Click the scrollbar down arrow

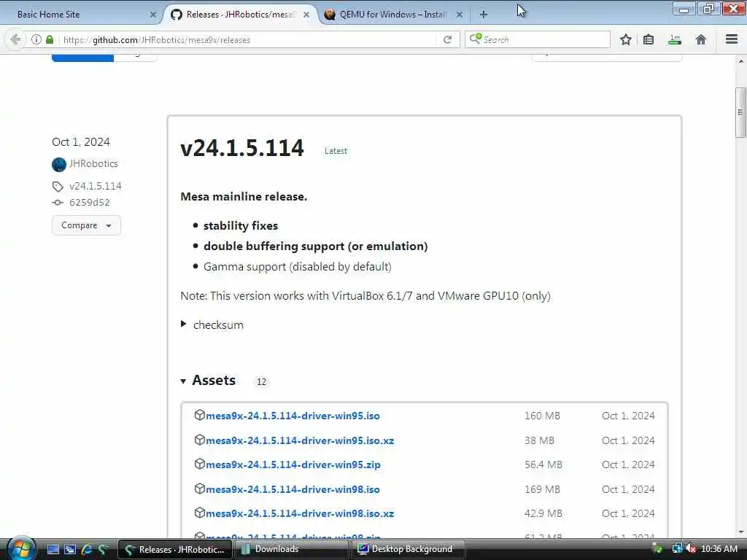(741, 532)
